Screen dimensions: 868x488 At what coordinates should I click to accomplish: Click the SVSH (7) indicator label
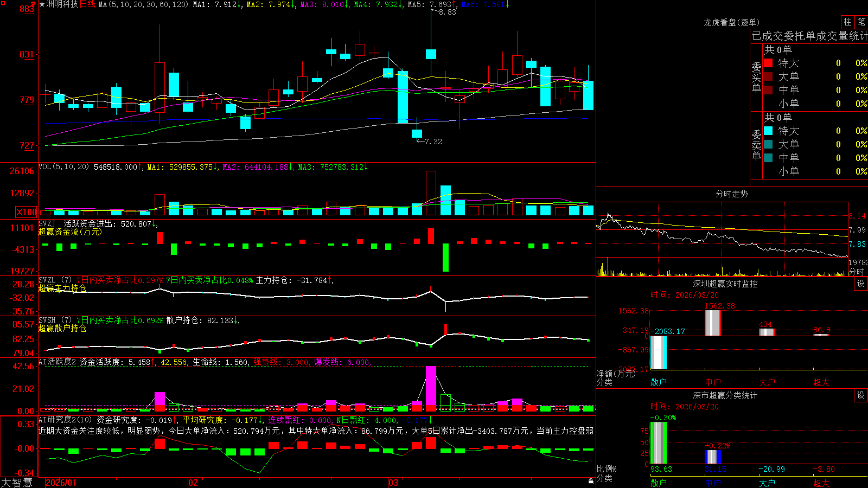[55, 320]
